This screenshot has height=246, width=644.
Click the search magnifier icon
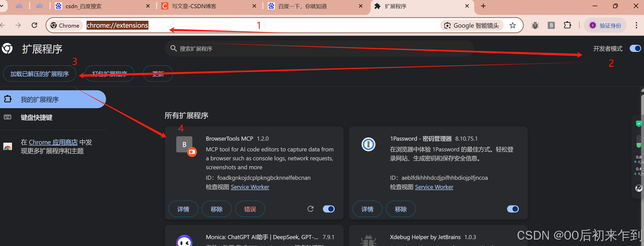tap(173, 48)
